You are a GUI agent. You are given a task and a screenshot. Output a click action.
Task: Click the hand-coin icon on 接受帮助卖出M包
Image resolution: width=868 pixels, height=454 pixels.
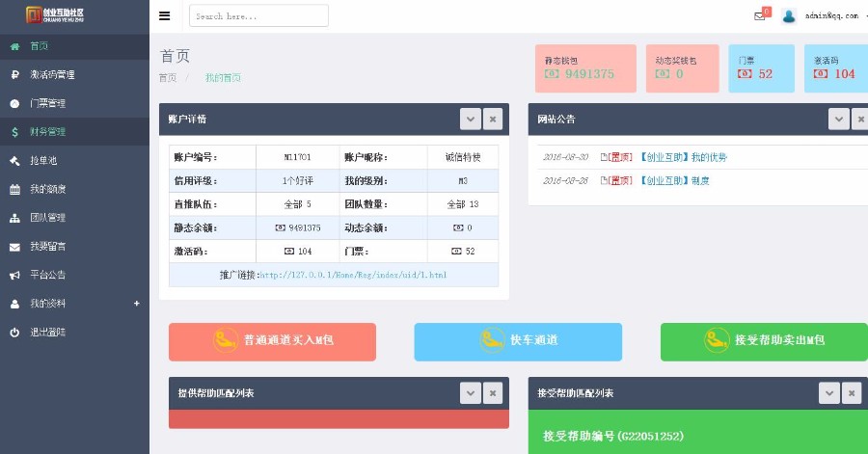coord(717,340)
